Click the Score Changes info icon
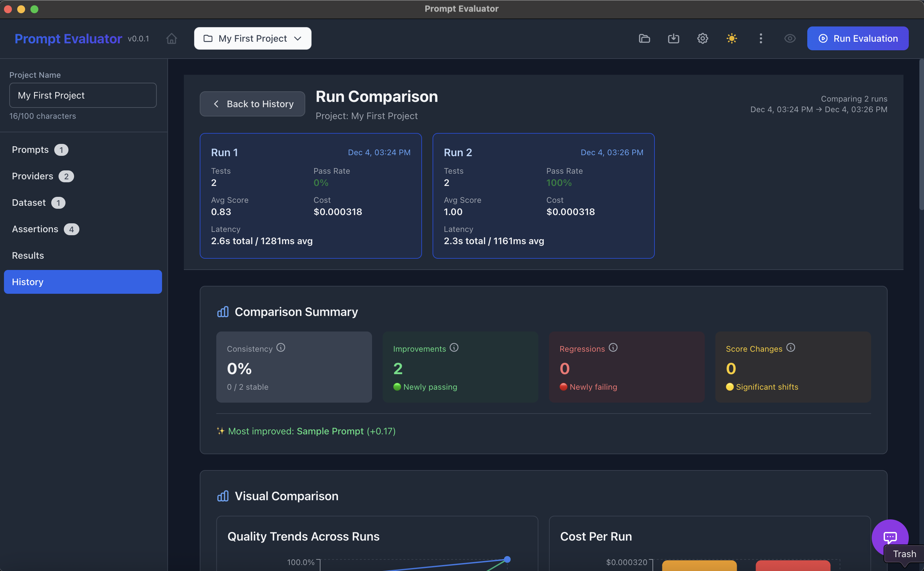Viewport: 924px width, 571px height. pos(791,347)
